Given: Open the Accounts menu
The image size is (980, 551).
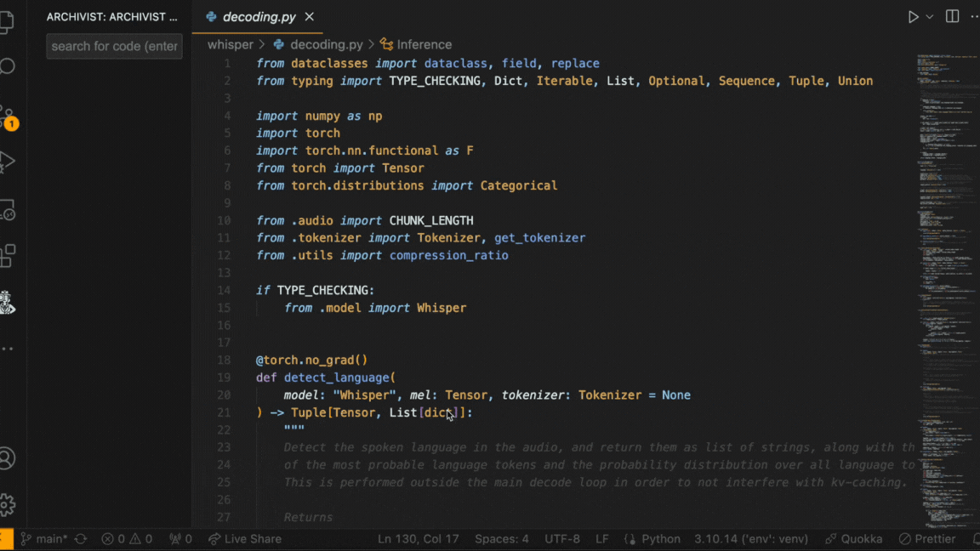Looking at the screenshot, I should coord(7,458).
